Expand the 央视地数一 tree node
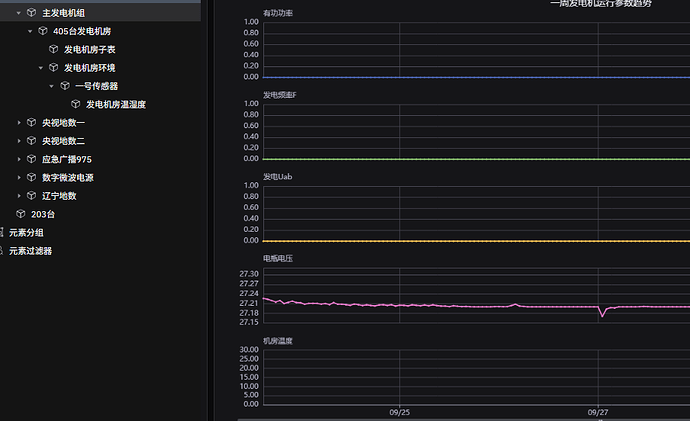 (19, 123)
